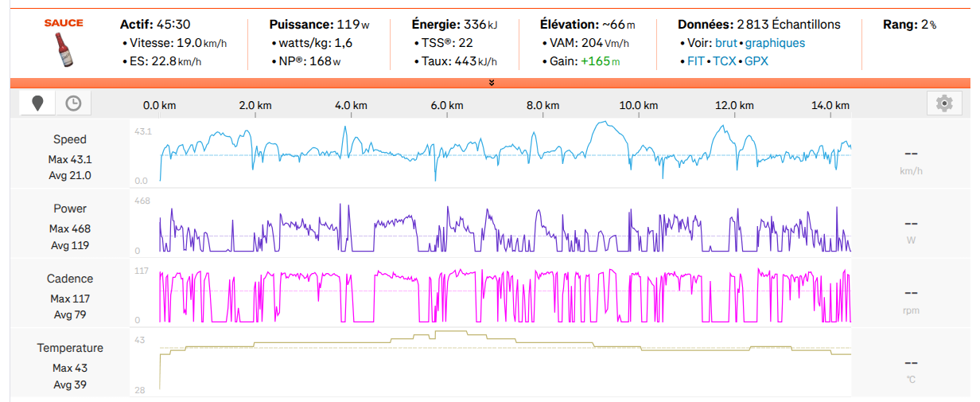Click the Power chart label

point(70,209)
